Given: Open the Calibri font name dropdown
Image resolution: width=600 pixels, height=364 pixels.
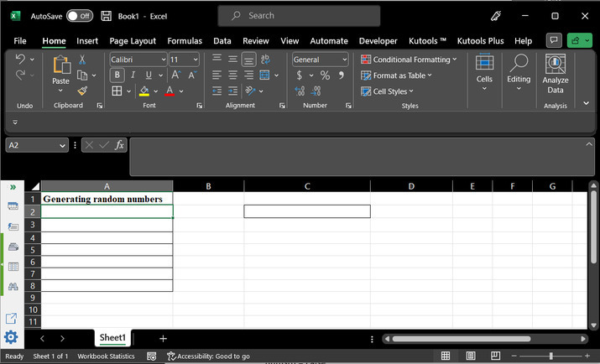Looking at the screenshot, I should [161, 60].
